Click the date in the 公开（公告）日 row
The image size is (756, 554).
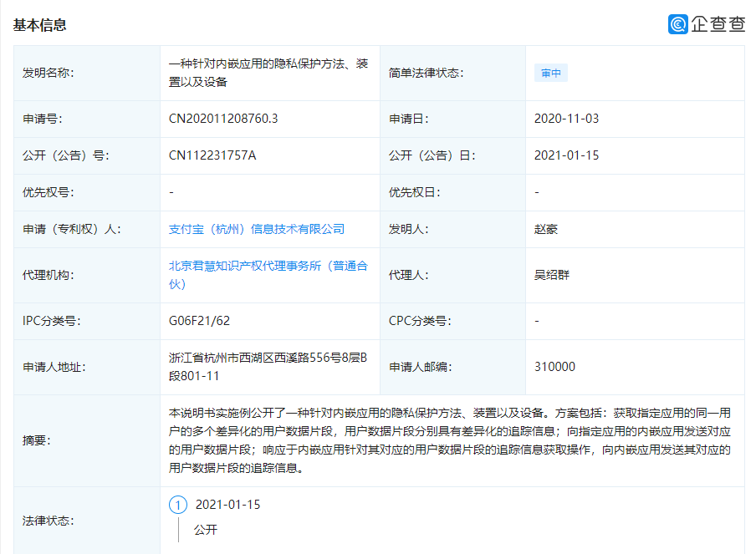566,155
